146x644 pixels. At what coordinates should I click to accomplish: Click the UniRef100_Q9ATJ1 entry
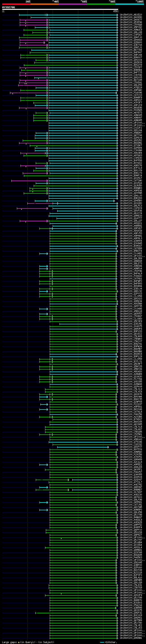tap(131, 47)
